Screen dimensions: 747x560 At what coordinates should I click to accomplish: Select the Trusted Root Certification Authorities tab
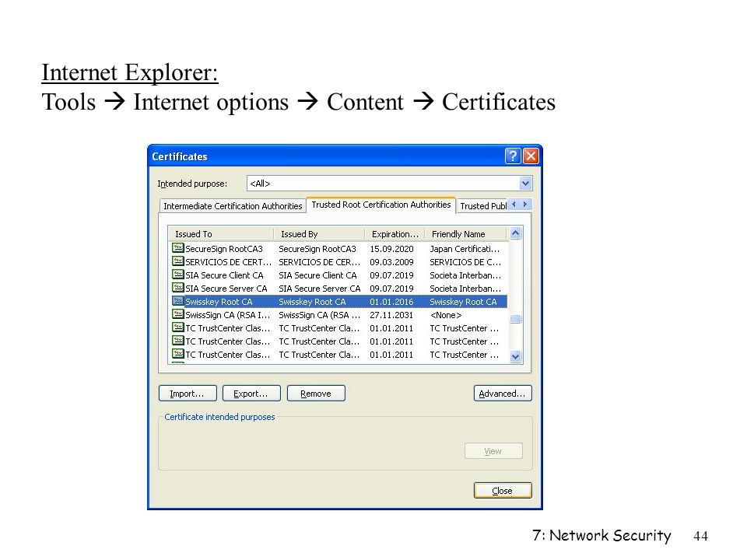tap(381, 205)
